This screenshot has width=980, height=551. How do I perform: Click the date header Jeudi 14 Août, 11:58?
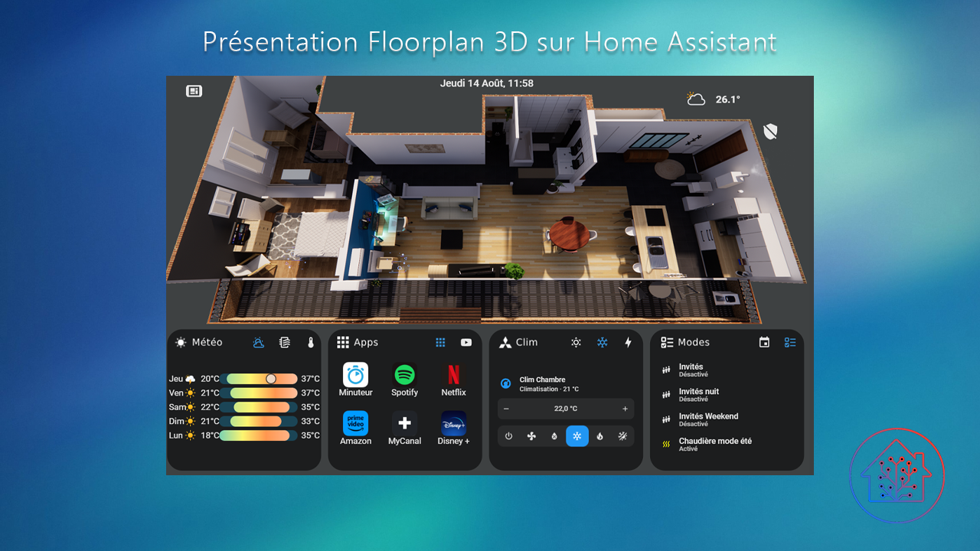click(x=487, y=83)
